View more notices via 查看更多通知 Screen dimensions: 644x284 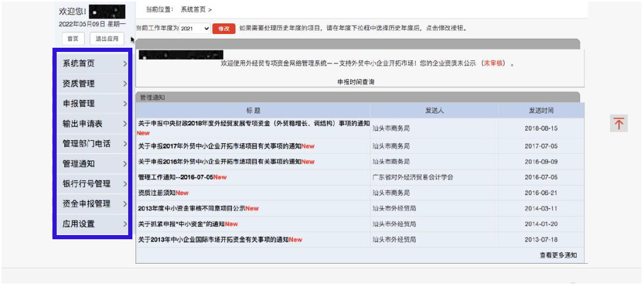click(558, 255)
